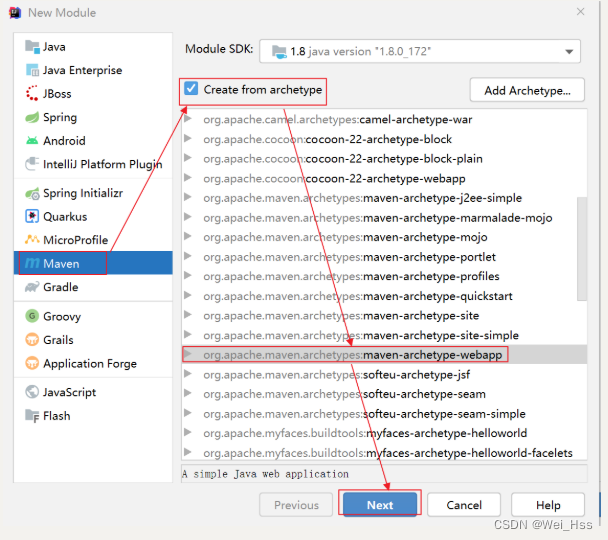Select softeu-archetype-seam-simple archetype
608x540 pixels.
[384, 414]
